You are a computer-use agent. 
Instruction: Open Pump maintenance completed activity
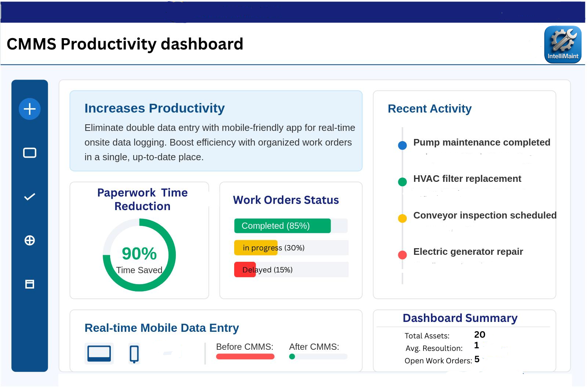(x=481, y=143)
